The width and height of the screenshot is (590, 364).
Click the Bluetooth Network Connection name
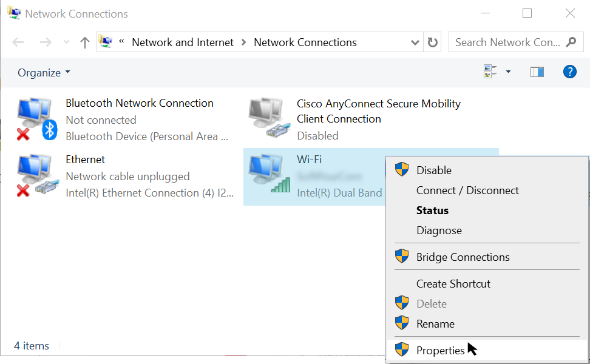tap(140, 103)
